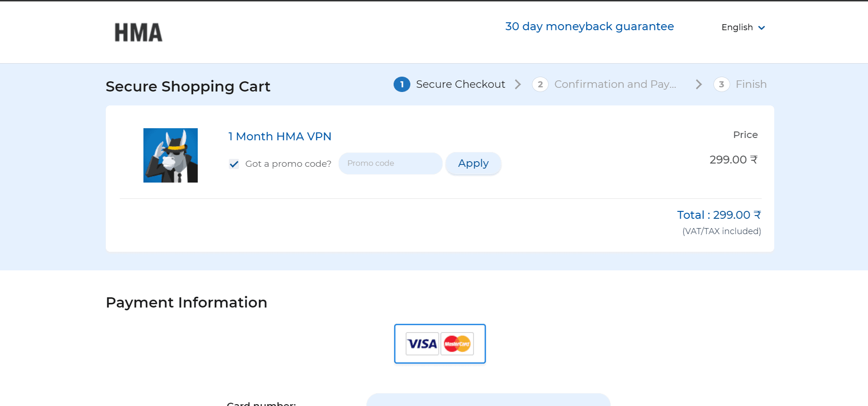Click the HMA logo
The width and height of the screenshot is (868, 406).
[x=138, y=33]
